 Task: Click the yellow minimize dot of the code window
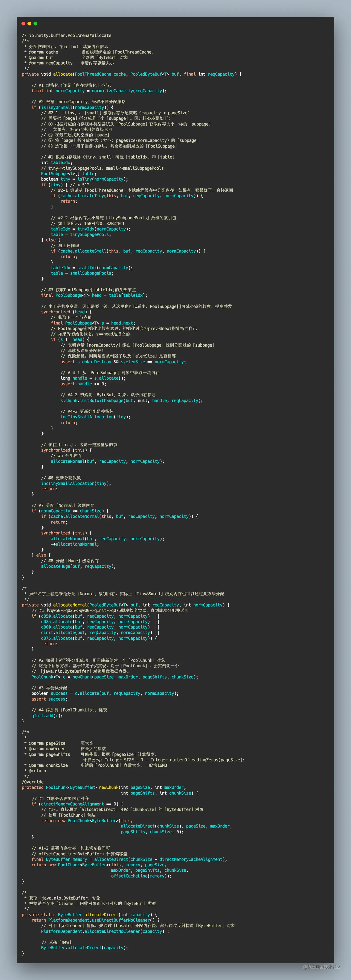[29, 23]
